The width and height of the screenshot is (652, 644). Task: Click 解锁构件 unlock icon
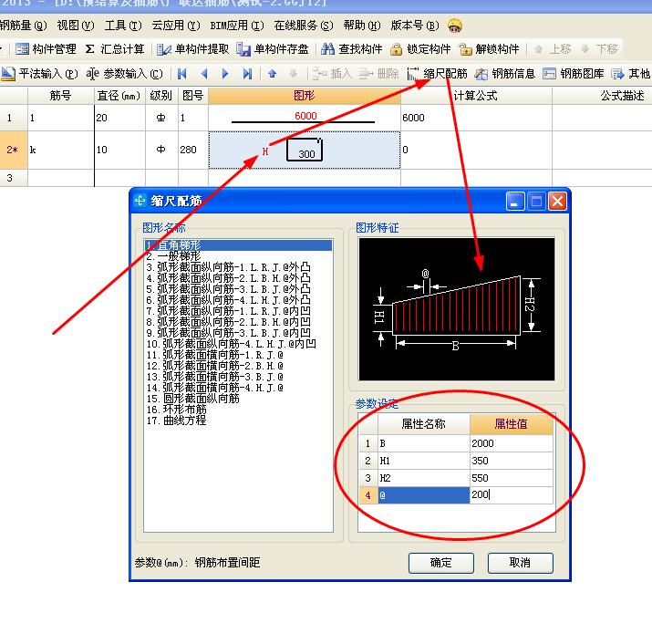coord(465,49)
